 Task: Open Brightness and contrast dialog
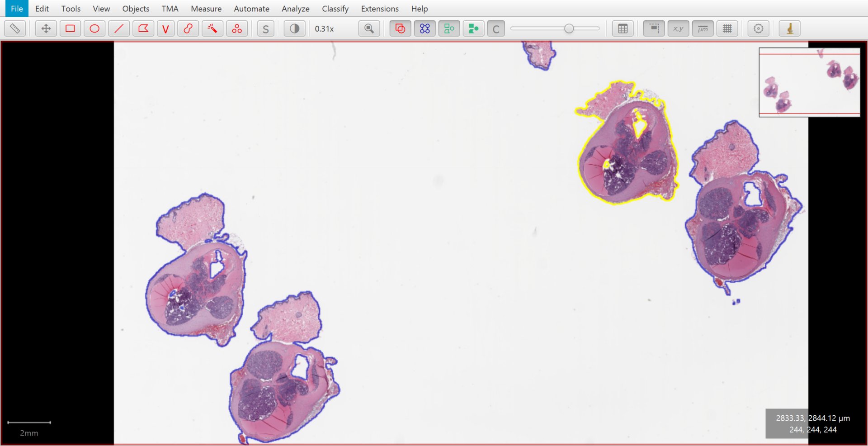pos(294,28)
